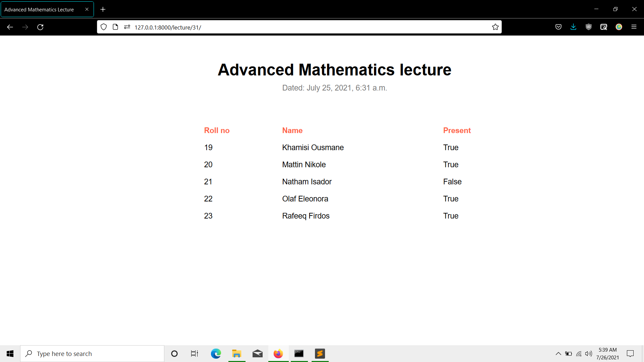
Task: Bookmark this page with the star
Action: click(x=495, y=27)
